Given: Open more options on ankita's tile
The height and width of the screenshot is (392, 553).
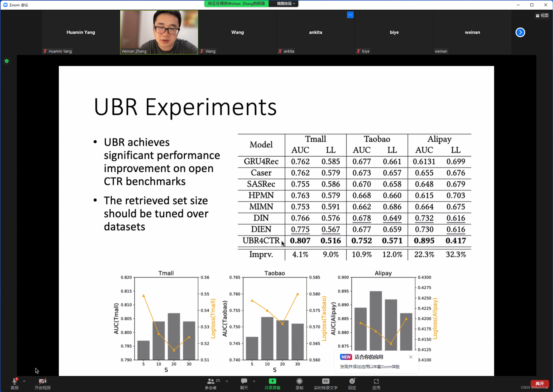Looking at the screenshot, I should pyautogui.click(x=350, y=15).
